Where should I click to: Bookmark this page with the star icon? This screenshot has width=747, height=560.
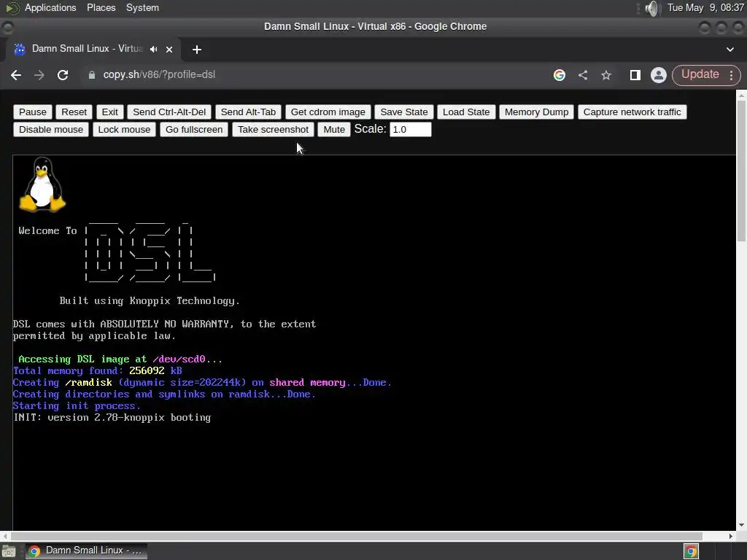606,75
